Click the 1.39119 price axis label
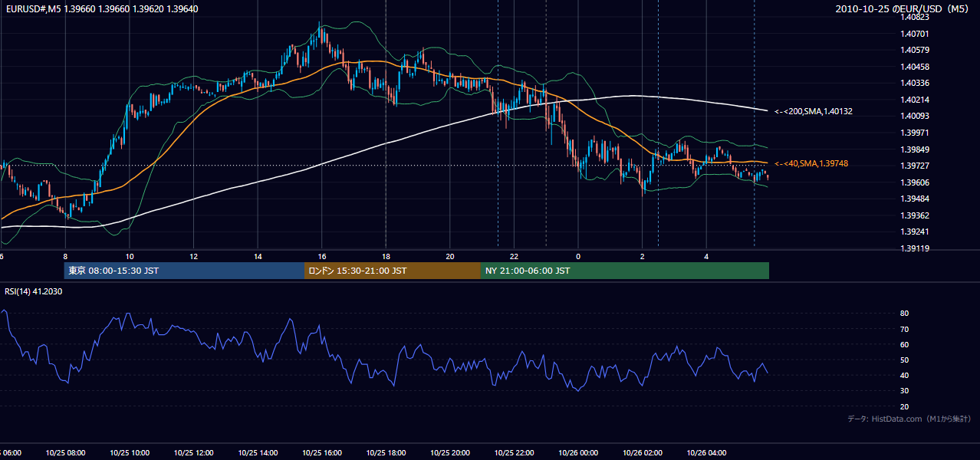The height and width of the screenshot is (460, 980). click(916, 248)
